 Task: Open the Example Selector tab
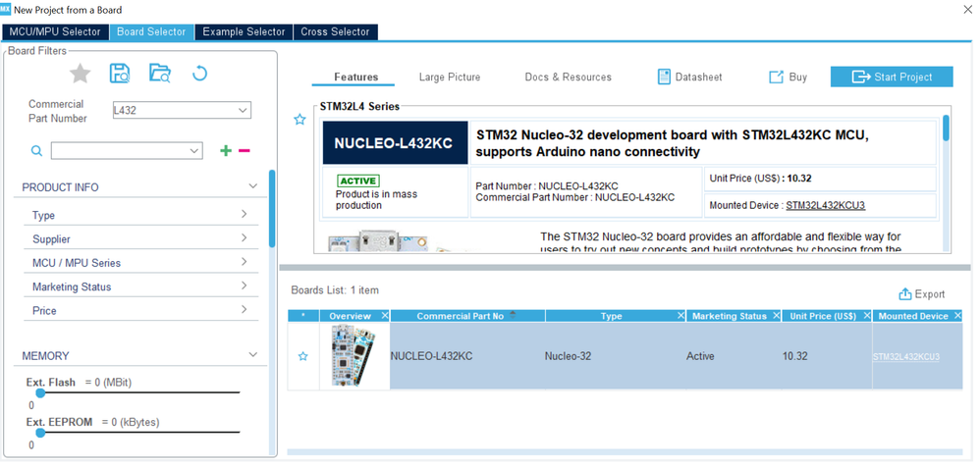(244, 31)
